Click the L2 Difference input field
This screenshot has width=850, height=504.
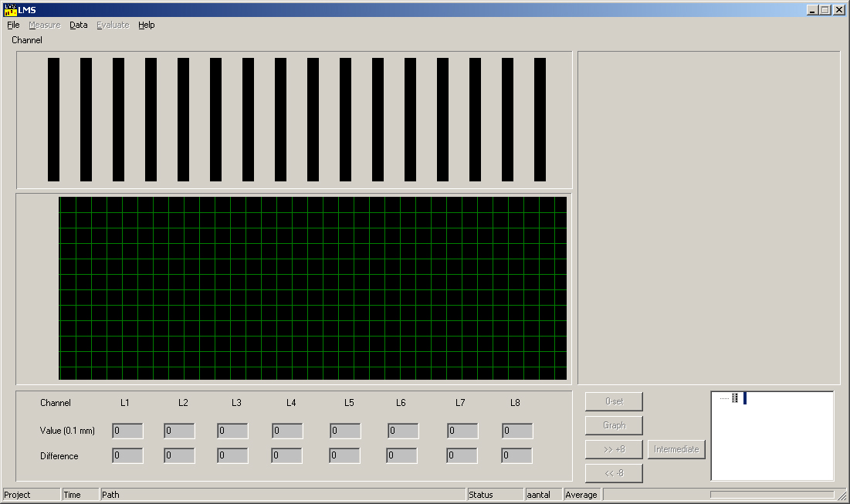(179, 456)
